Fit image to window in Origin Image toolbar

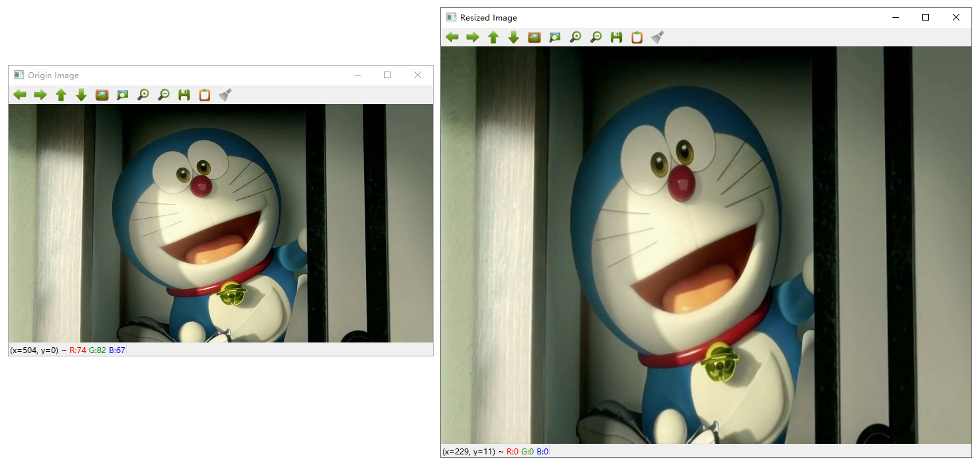[x=122, y=95]
